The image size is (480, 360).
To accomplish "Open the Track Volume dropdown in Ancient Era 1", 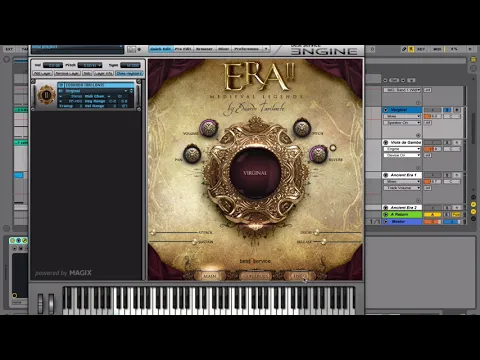I will click(x=402, y=188).
